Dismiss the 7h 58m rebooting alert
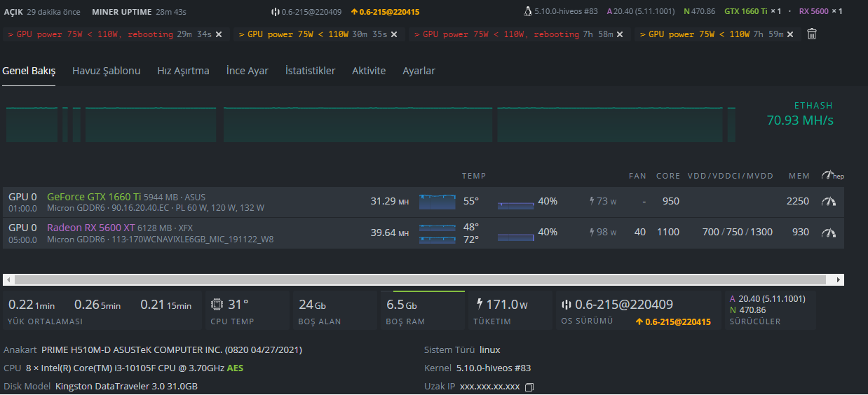 point(619,34)
